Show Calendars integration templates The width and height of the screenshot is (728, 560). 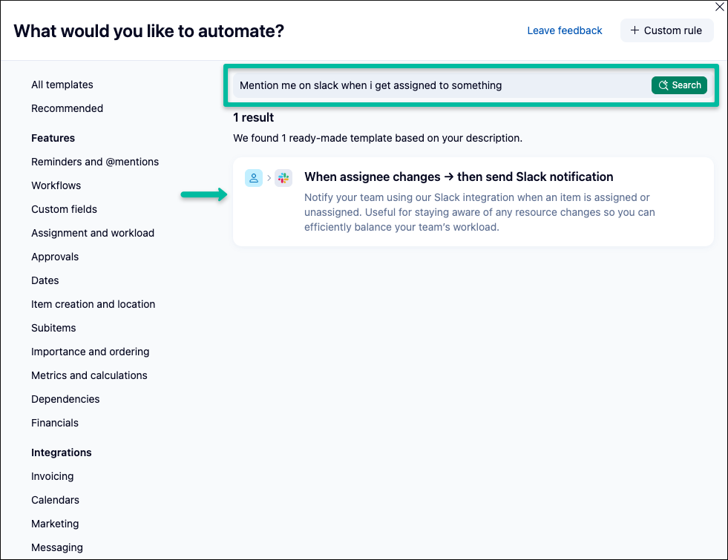click(55, 500)
